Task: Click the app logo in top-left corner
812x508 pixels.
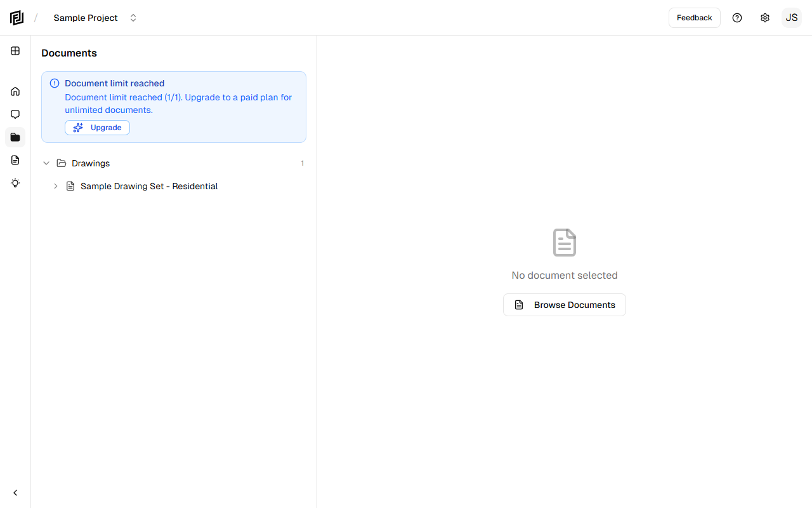Action: coord(16,18)
